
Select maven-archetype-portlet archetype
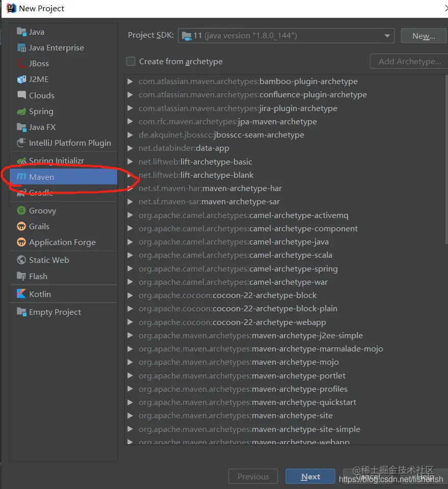[242, 376]
